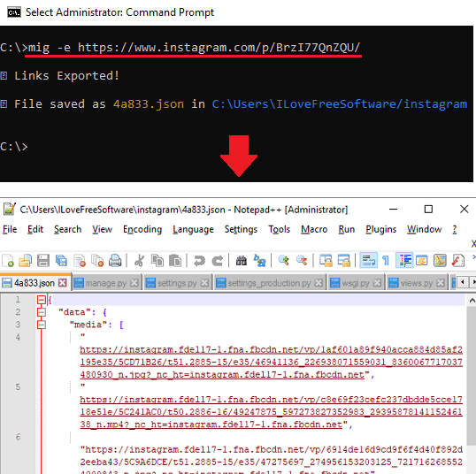476x474 pixels.
Task: Open the Settings menu
Action: pyautogui.click(x=241, y=229)
